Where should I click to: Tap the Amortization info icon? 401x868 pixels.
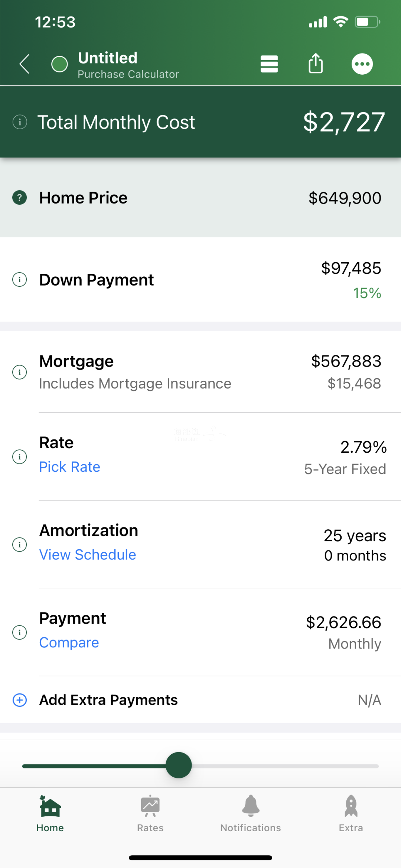point(20,544)
